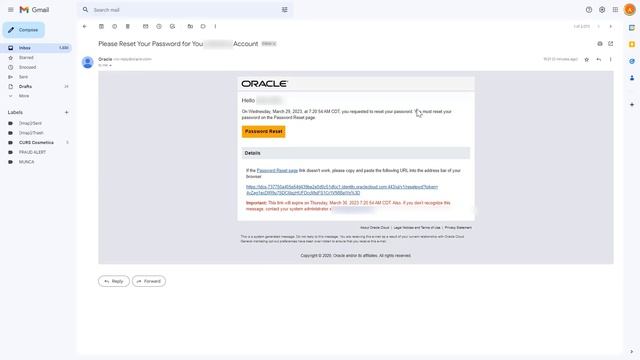The width and height of the screenshot is (640, 360).
Task: Open the long oraclecloud reset URL link
Action: coord(342,190)
